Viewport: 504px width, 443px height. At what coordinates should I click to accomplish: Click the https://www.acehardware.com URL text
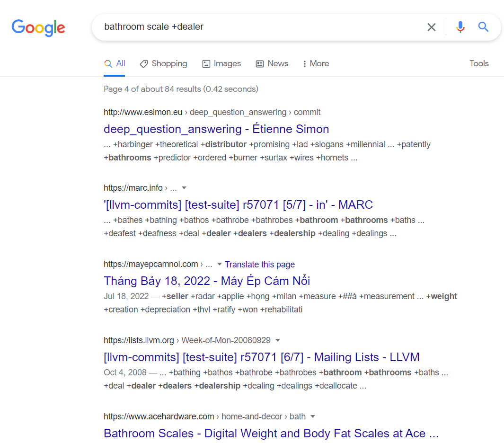159,416
